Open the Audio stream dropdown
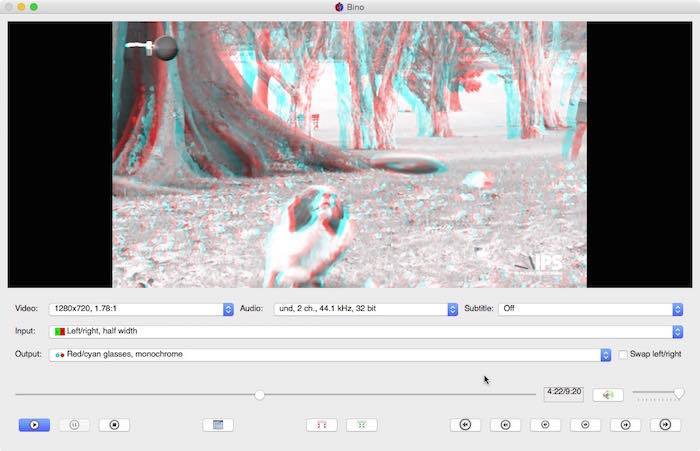700x451 pixels. [366, 309]
